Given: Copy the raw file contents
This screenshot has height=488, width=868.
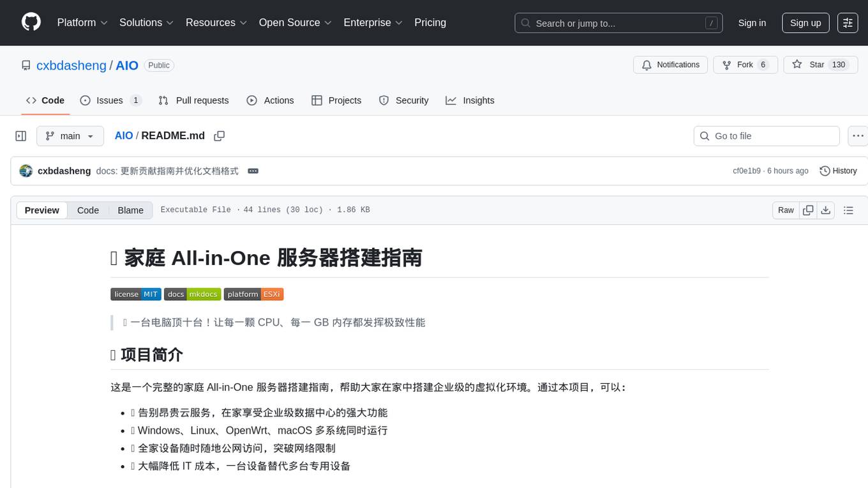Looking at the screenshot, I should point(808,210).
